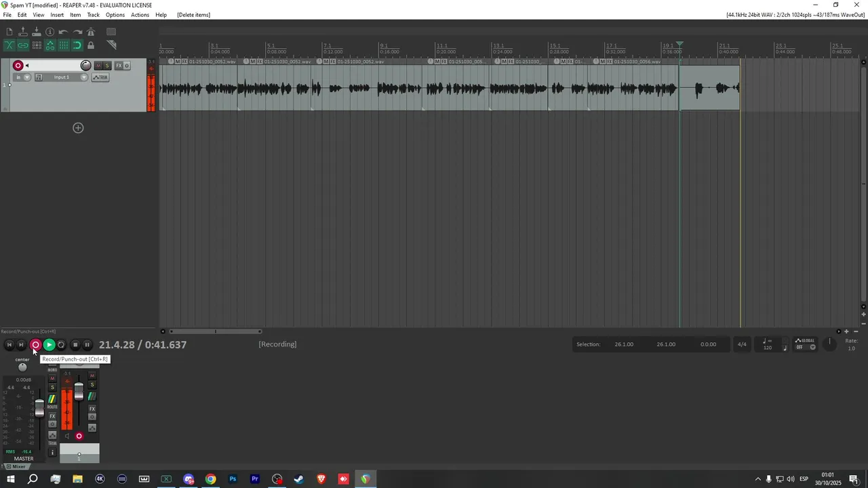Click the track 1 pan knob

click(86, 66)
